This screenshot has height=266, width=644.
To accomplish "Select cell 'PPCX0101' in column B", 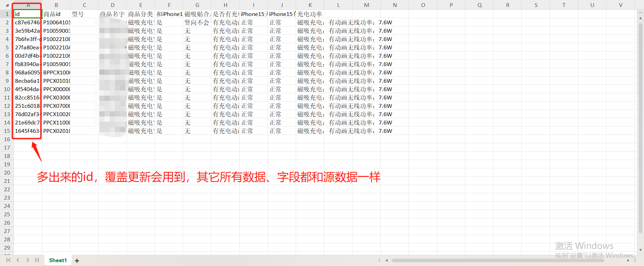I will pyautogui.click(x=56, y=81).
